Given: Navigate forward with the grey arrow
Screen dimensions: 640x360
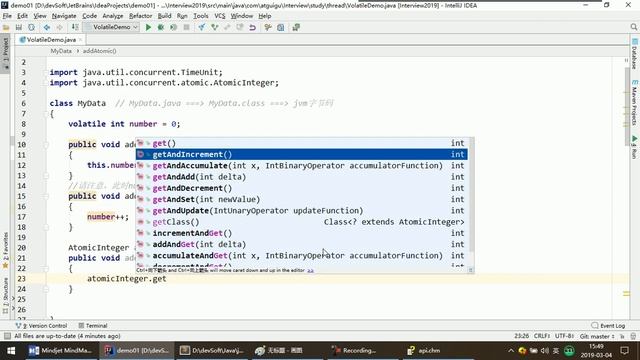Looking at the screenshot, I should tap(60, 27).
